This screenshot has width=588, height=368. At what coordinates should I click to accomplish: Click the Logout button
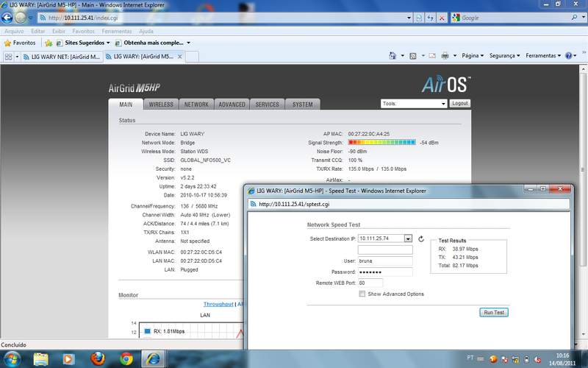coord(460,103)
